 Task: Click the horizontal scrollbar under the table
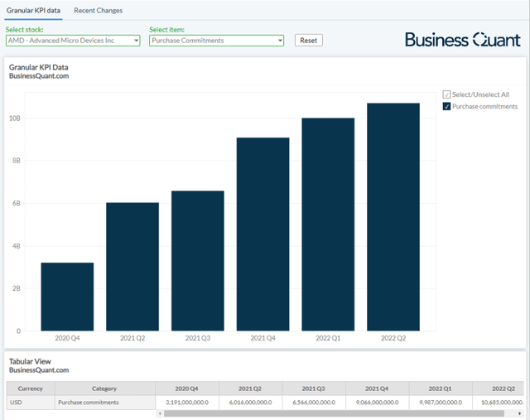coord(331,413)
